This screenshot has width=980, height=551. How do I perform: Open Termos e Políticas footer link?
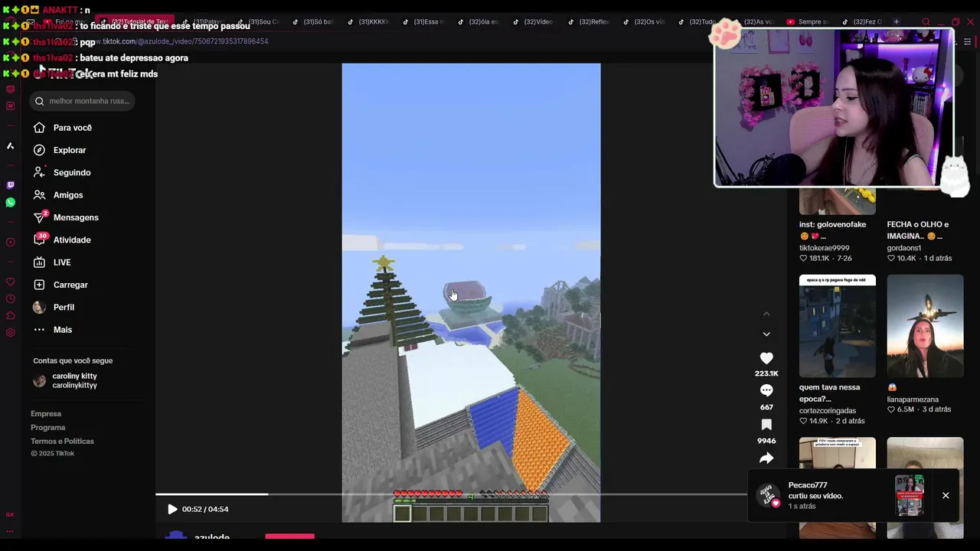click(x=62, y=442)
